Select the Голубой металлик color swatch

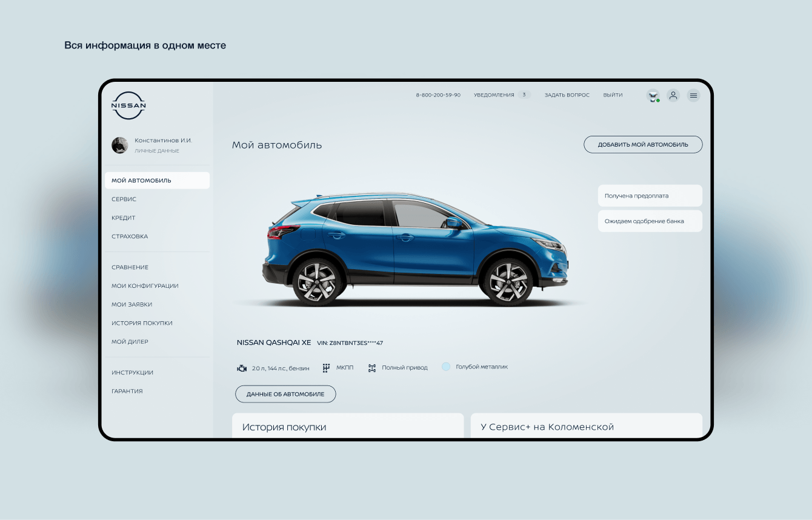tap(446, 367)
